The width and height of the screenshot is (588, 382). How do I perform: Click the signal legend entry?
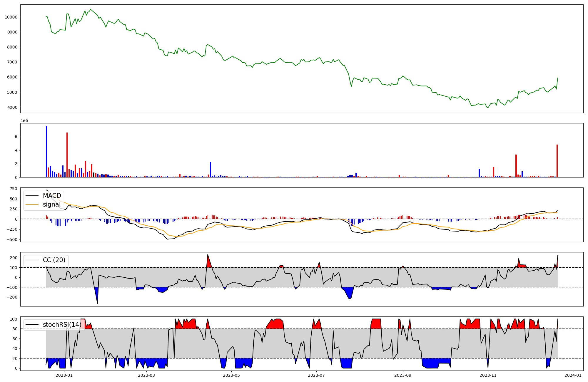(x=51, y=205)
